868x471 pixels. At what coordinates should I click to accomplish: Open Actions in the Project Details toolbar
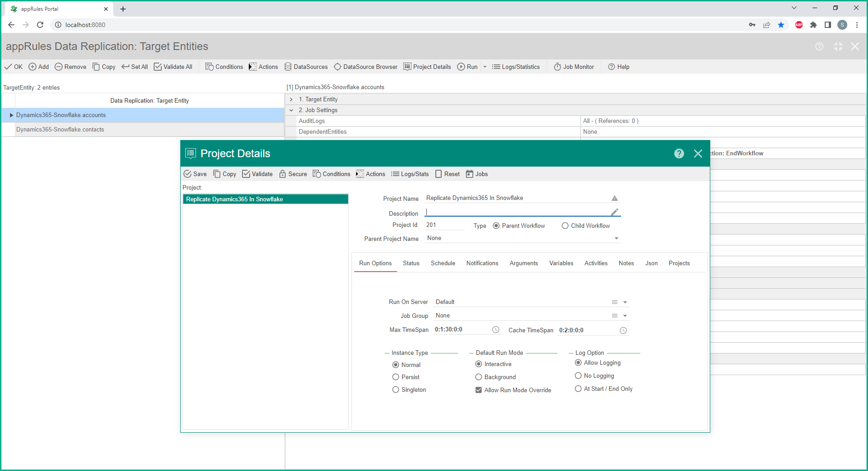(x=370, y=174)
